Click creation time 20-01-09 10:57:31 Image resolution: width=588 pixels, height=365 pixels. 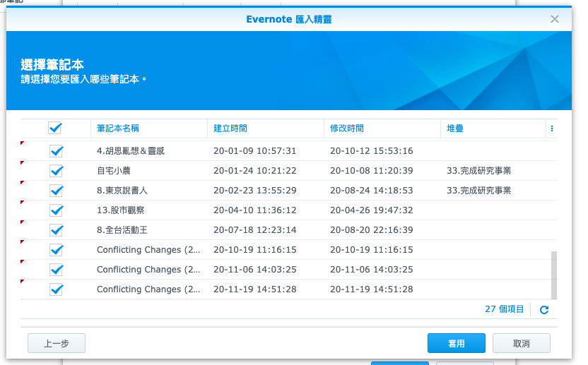click(x=255, y=151)
